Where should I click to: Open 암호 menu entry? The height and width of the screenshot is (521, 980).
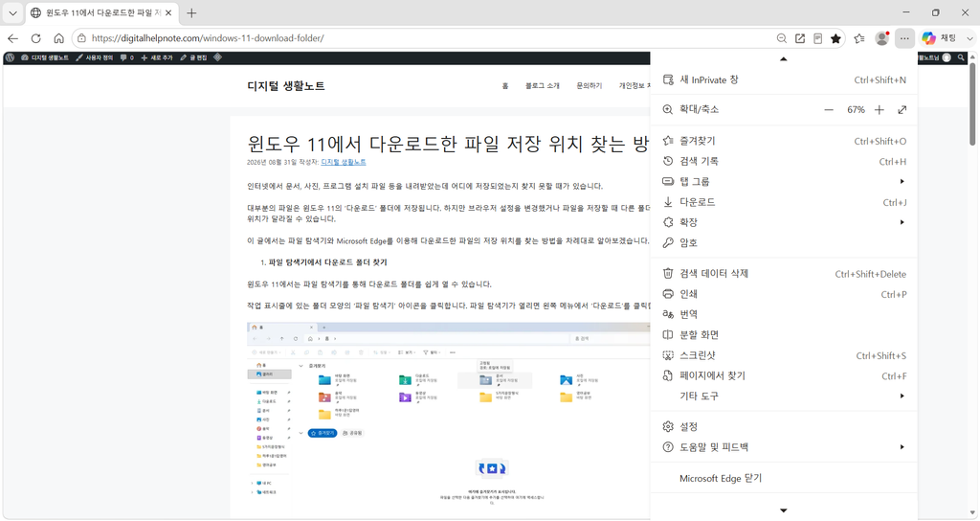point(784,242)
